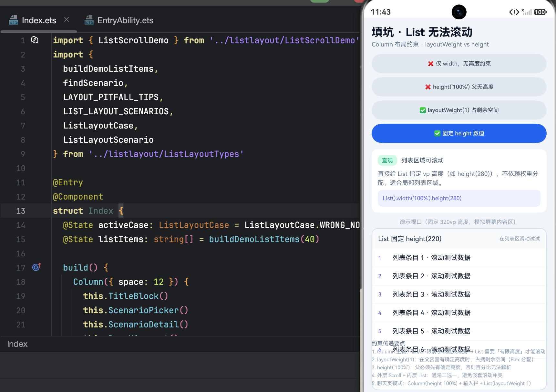Click the @Component decorator on line 12
The width and height of the screenshot is (556, 392).
[78, 197]
